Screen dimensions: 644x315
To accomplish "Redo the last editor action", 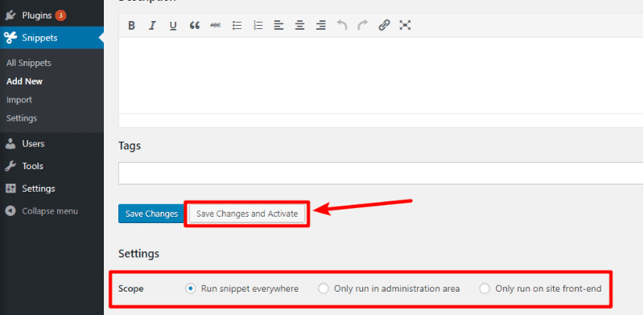I will click(363, 26).
